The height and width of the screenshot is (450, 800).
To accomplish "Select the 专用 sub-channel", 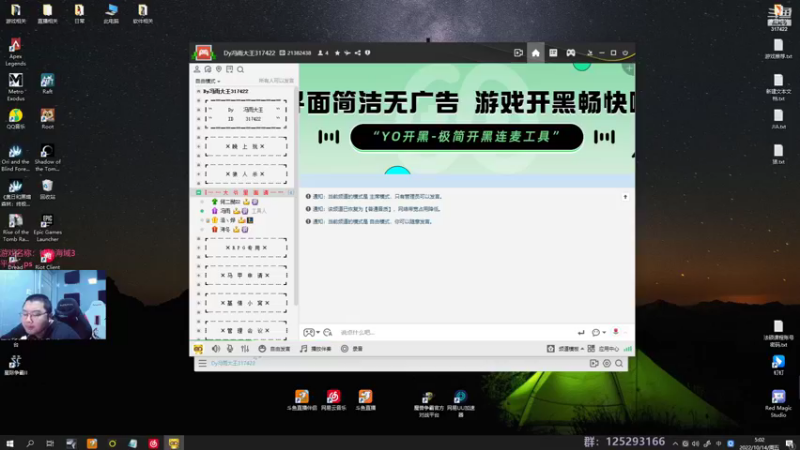I will (245, 247).
